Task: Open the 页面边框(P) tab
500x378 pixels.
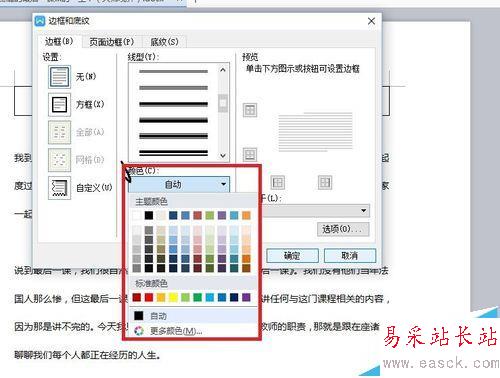Action: click(x=112, y=42)
